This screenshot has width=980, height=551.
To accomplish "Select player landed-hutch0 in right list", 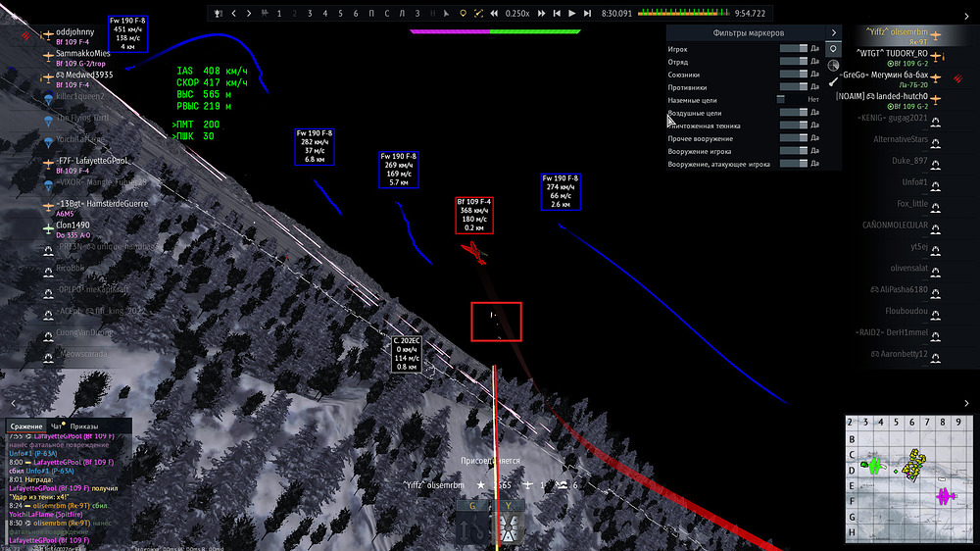I will tap(883, 96).
